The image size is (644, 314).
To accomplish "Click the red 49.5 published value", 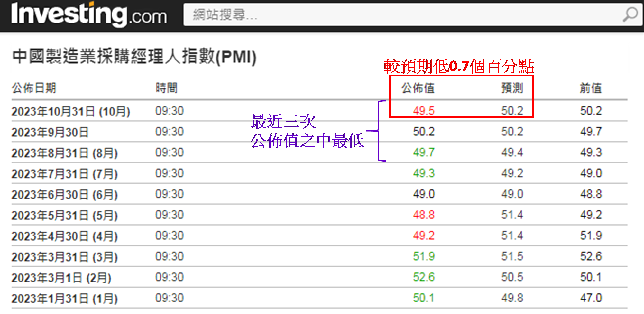I will [424, 111].
